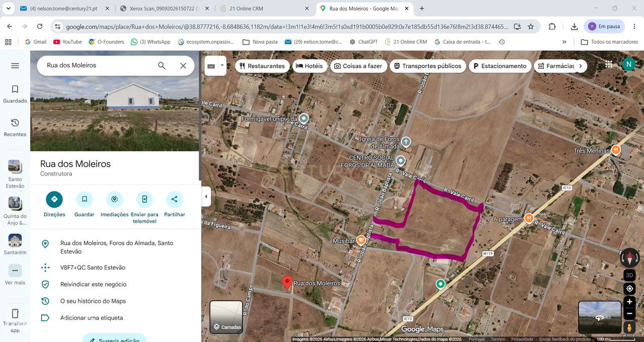Clear the Rua dos Moleiros search
This screenshot has width=644, height=342.
pos(183,66)
